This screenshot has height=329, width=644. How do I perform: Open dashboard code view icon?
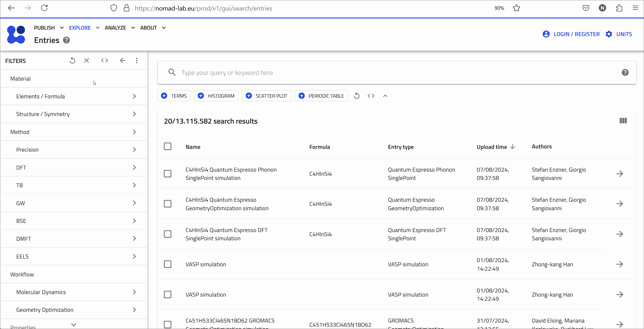(x=371, y=96)
